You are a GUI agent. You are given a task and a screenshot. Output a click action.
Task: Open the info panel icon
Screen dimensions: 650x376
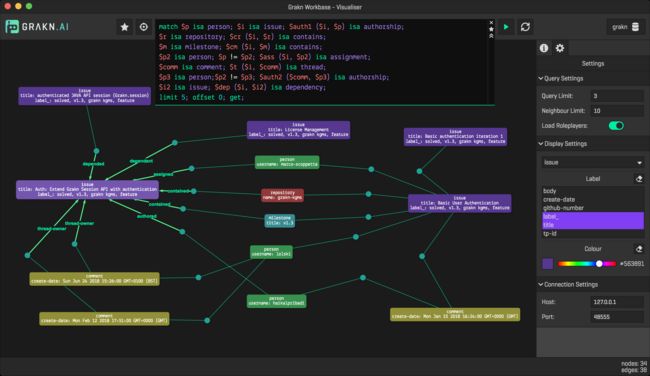point(544,48)
